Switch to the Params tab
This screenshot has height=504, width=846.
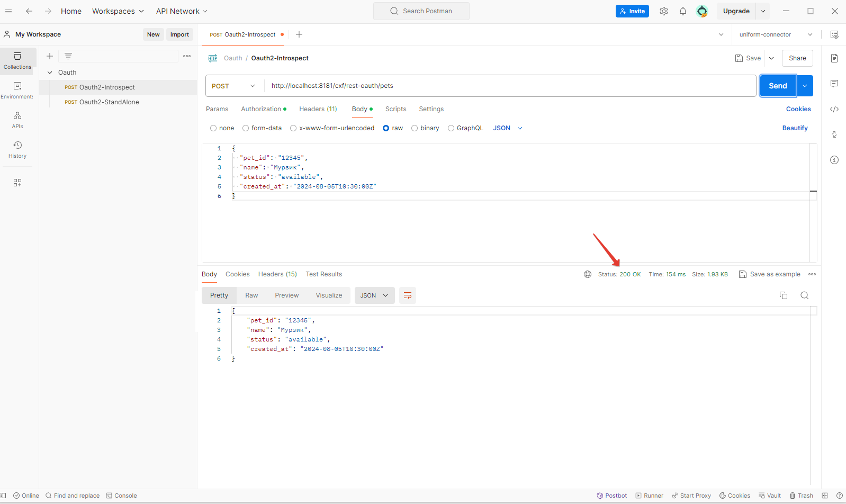tap(217, 109)
